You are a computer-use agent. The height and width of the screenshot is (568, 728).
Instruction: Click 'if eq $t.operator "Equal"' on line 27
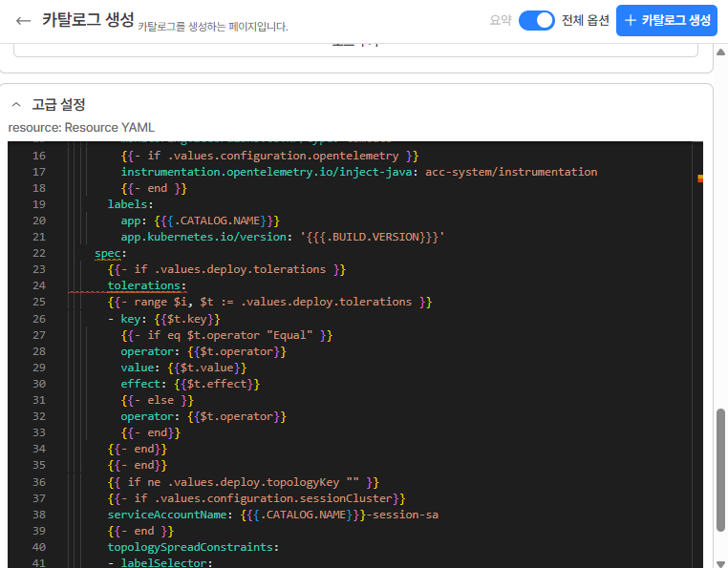click(230, 335)
